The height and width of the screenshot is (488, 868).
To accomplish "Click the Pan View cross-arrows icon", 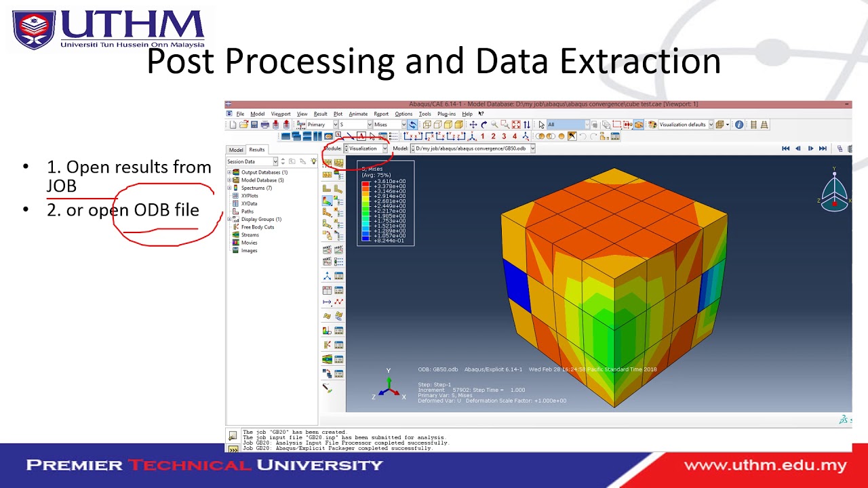I will pos(473,125).
